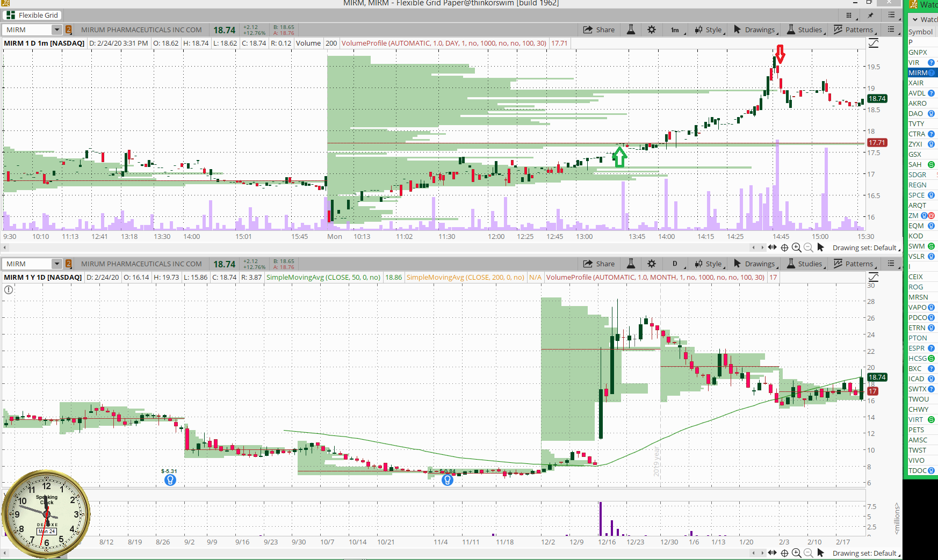Click the earnings lightbulb marker labeled $-0.84
This screenshot has width=938, height=560.
point(447,480)
